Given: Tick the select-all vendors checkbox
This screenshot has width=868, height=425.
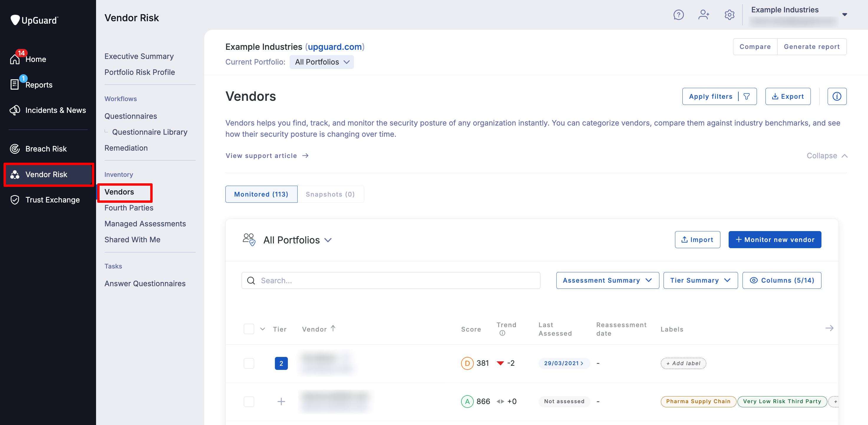Looking at the screenshot, I should pyautogui.click(x=249, y=329).
